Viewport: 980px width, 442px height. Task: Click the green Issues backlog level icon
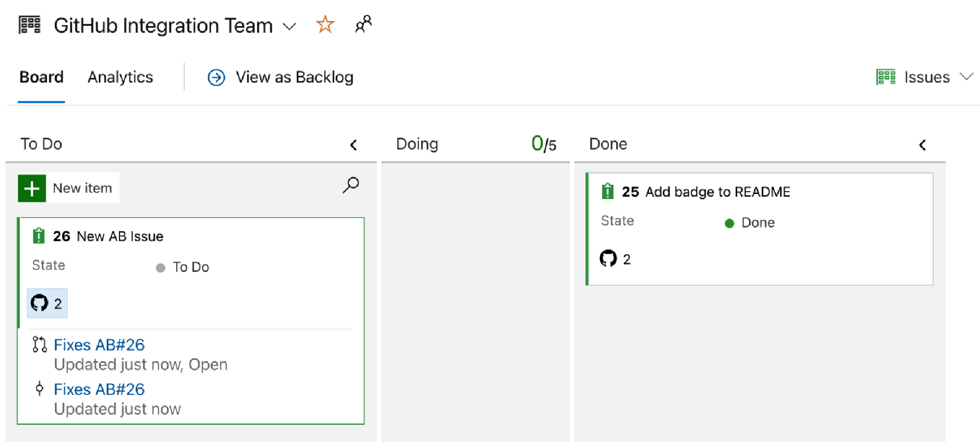[886, 77]
